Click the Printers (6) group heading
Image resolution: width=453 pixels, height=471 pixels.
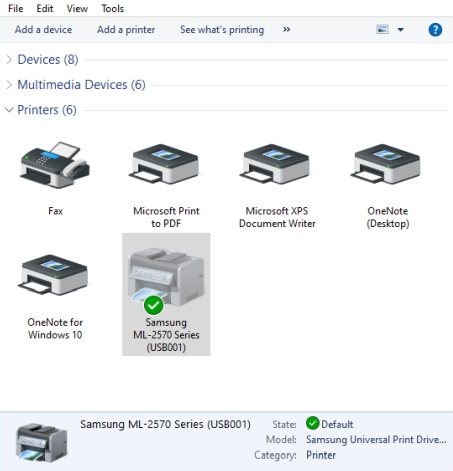tap(47, 110)
